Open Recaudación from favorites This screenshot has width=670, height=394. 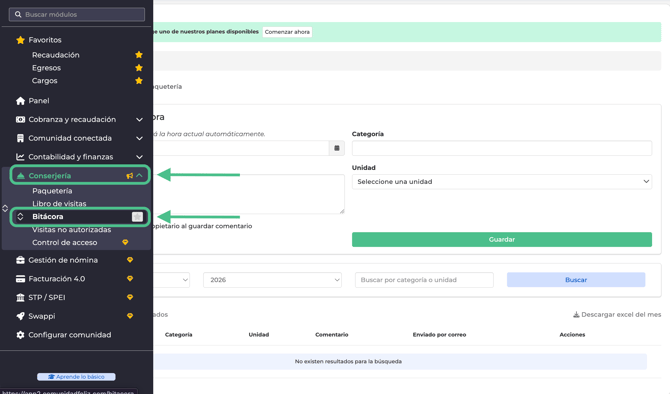click(x=56, y=55)
